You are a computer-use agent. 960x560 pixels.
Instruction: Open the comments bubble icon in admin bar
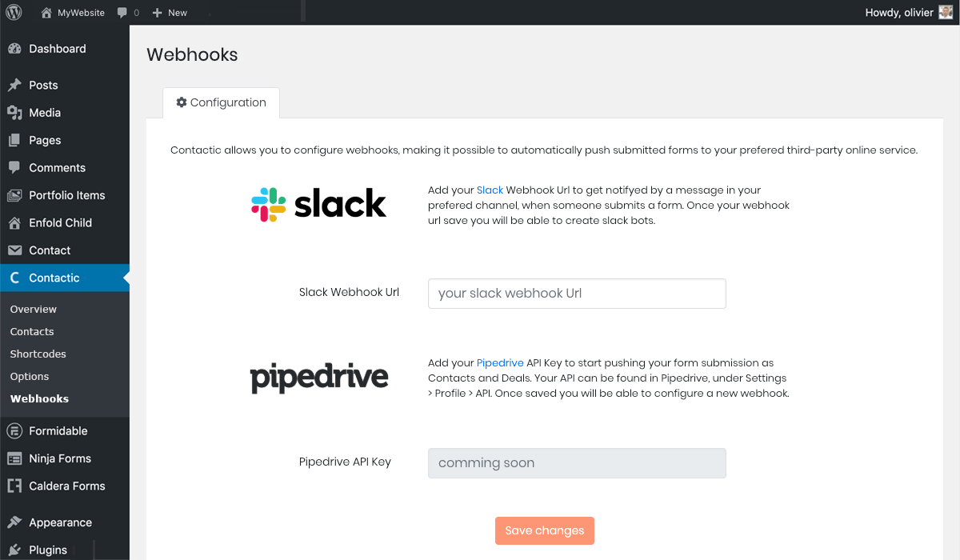pos(122,13)
